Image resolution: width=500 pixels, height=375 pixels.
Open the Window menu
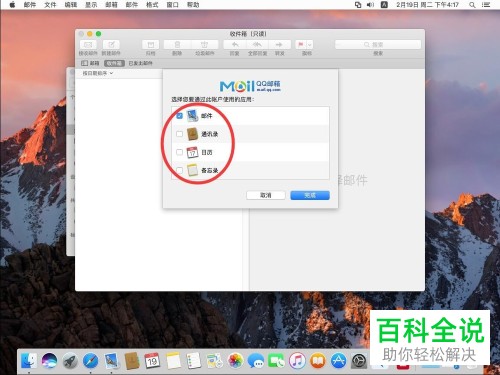click(172, 5)
